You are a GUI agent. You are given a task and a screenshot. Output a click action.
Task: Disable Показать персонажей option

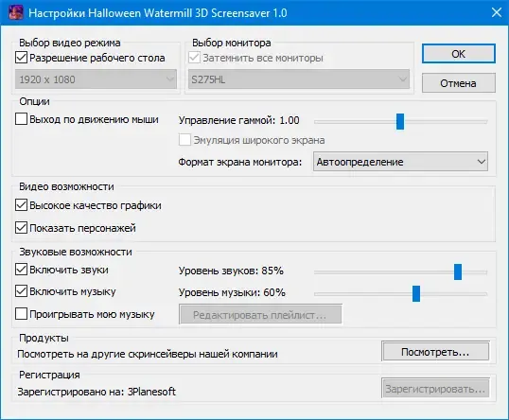21,228
